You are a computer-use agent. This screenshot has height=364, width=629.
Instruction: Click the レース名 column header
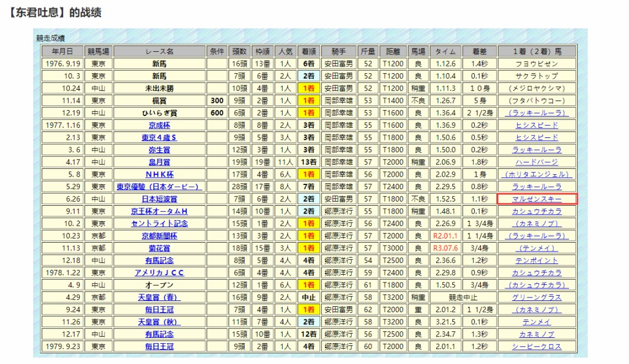[x=159, y=51]
